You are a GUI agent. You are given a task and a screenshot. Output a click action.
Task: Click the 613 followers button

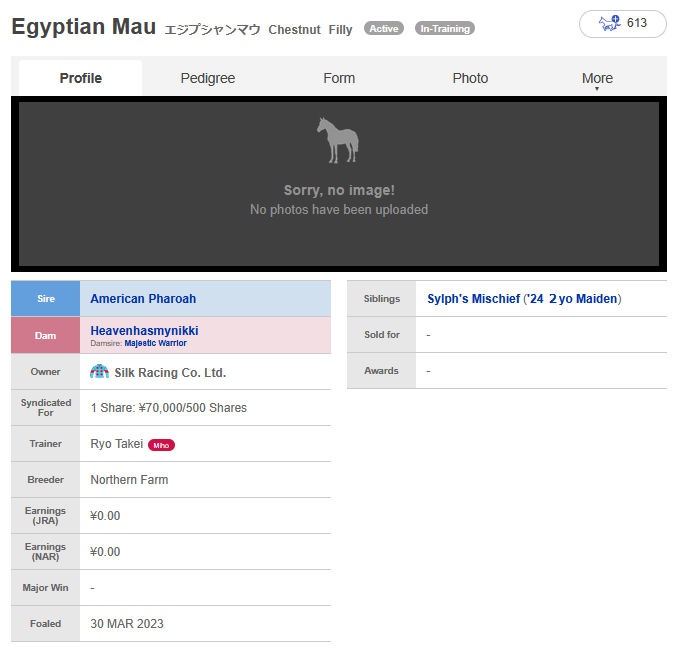(623, 24)
